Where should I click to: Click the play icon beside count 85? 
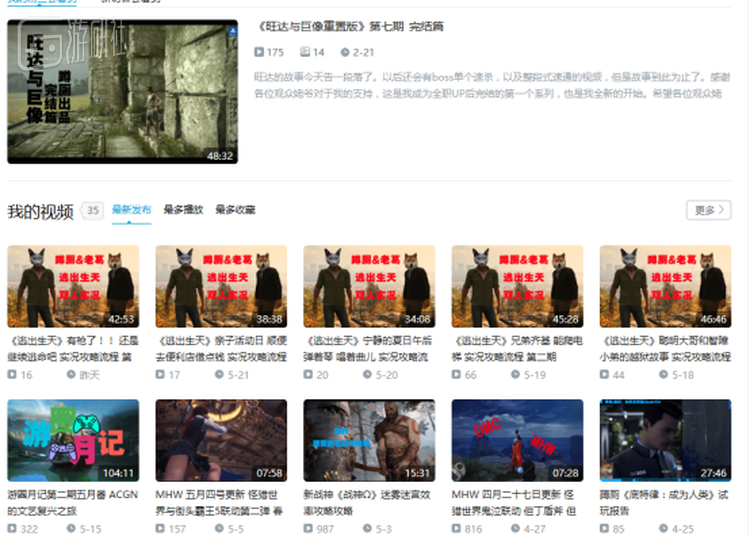(604, 528)
